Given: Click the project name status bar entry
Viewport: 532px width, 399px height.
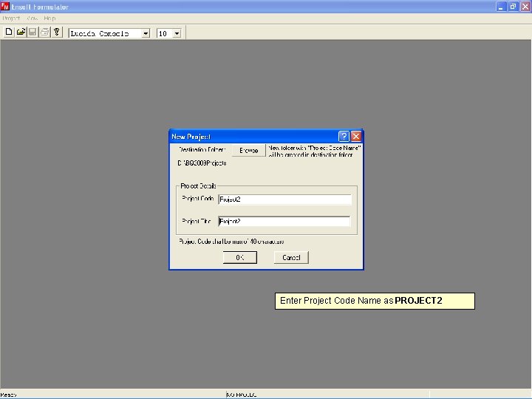Looking at the screenshot, I should [242, 395].
